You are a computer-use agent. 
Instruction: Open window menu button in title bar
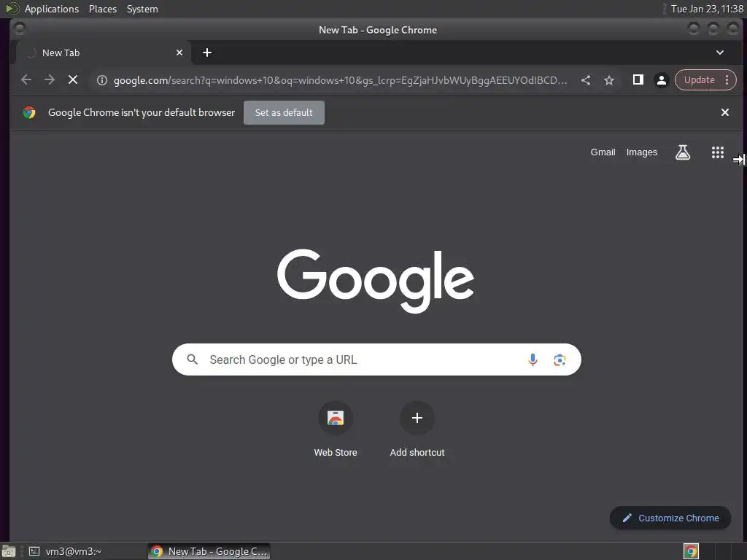[20, 29]
